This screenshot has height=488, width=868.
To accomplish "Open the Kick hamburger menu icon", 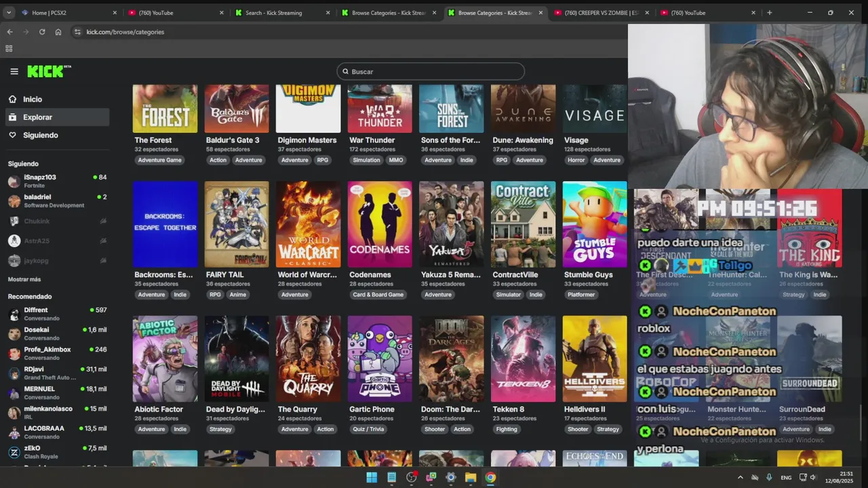I will click(14, 71).
